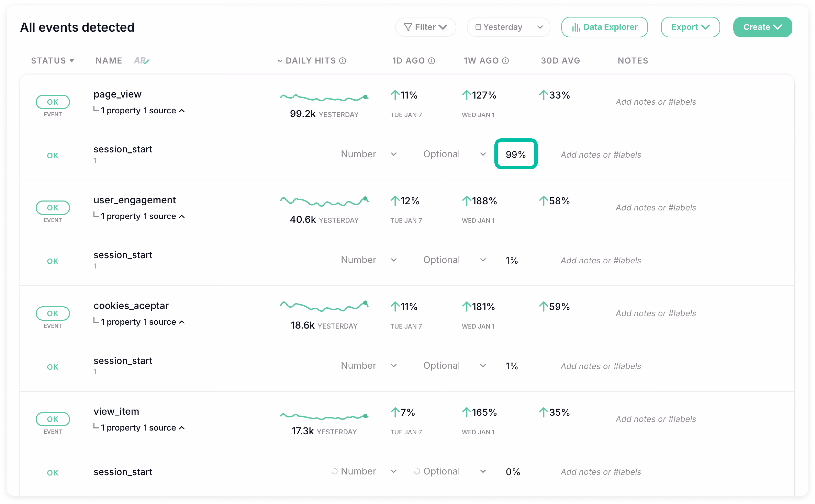815x504 pixels.
Task: Click the 1W AGO info icon
Action: click(505, 61)
